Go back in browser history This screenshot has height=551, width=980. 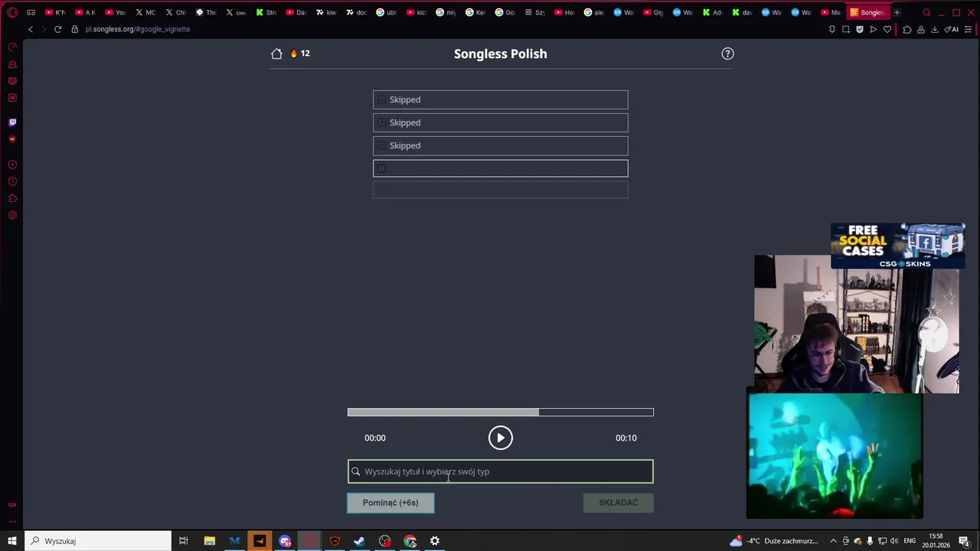[31, 29]
